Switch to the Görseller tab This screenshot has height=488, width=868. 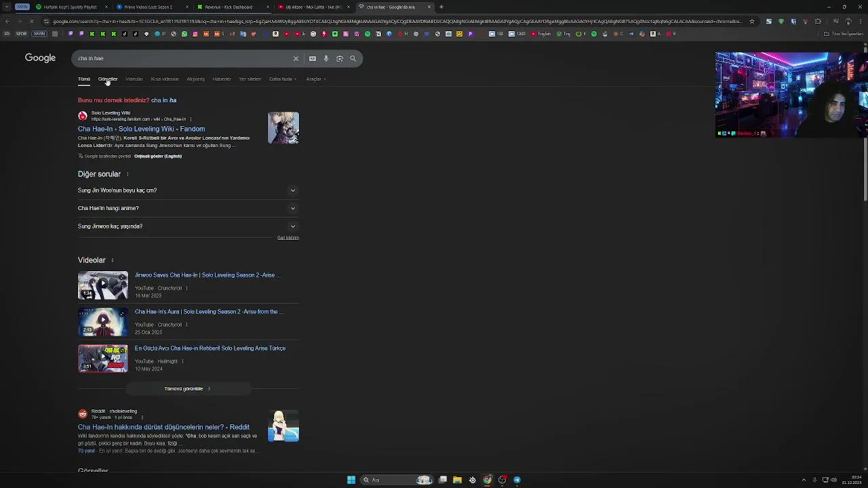click(108, 79)
